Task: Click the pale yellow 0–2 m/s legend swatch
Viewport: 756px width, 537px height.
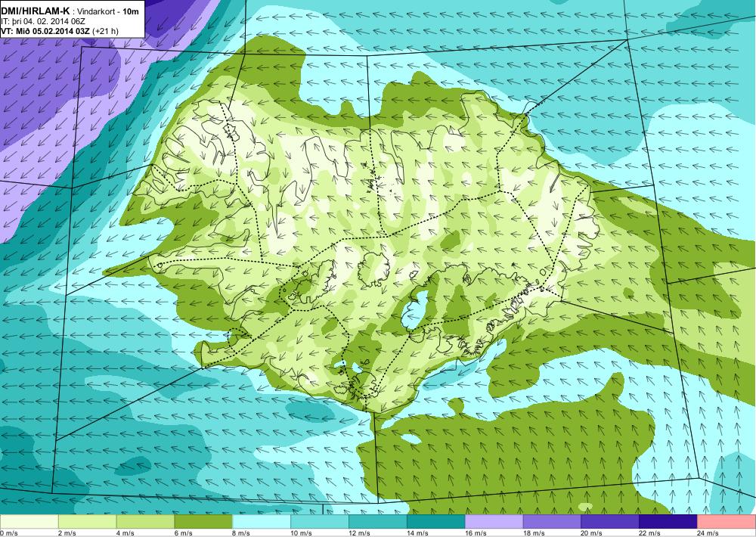Action: tap(29, 522)
